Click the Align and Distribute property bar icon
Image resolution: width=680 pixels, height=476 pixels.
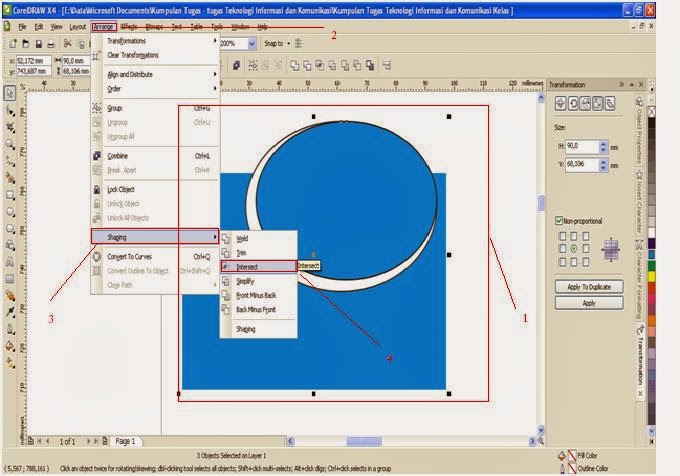pyautogui.click(x=387, y=65)
